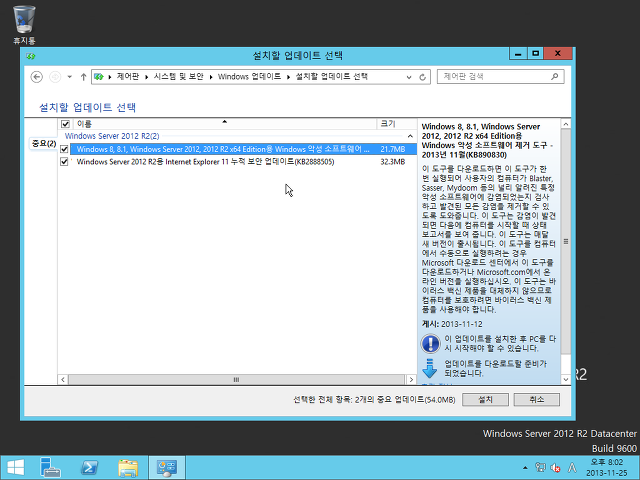The image size is (640, 480).
Task: Open dropdown arrow after Windows 업데이트 breadcrumb
Action: (x=288, y=77)
